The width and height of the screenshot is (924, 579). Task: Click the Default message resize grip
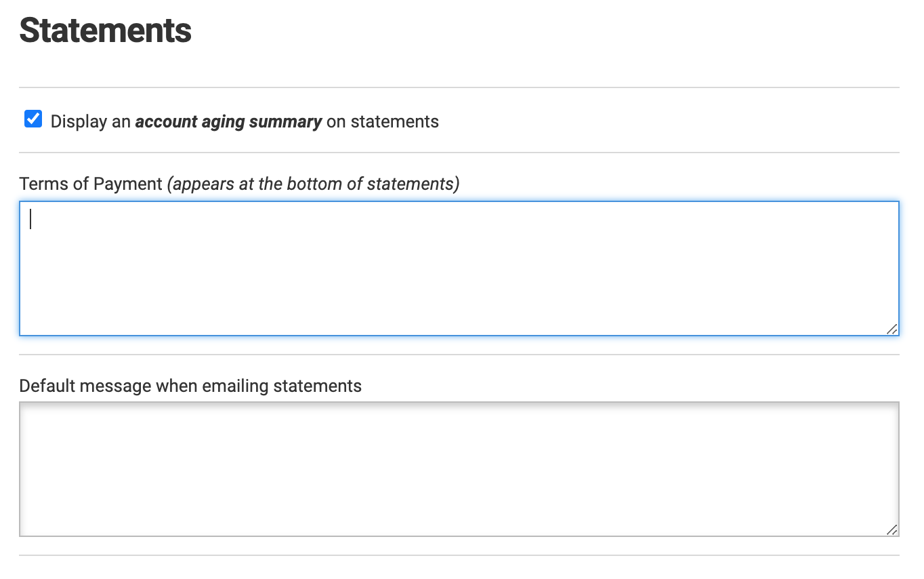point(891,528)
